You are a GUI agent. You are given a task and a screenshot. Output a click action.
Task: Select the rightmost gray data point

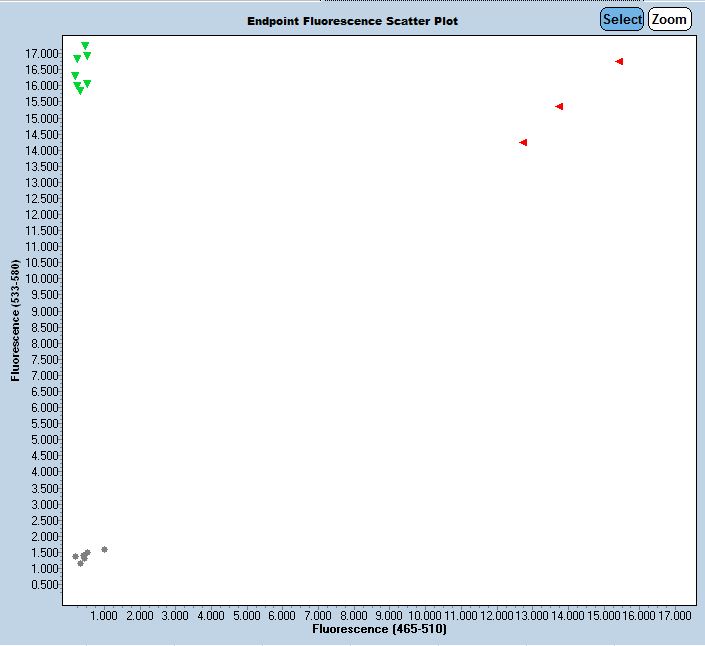pos(104,549)
